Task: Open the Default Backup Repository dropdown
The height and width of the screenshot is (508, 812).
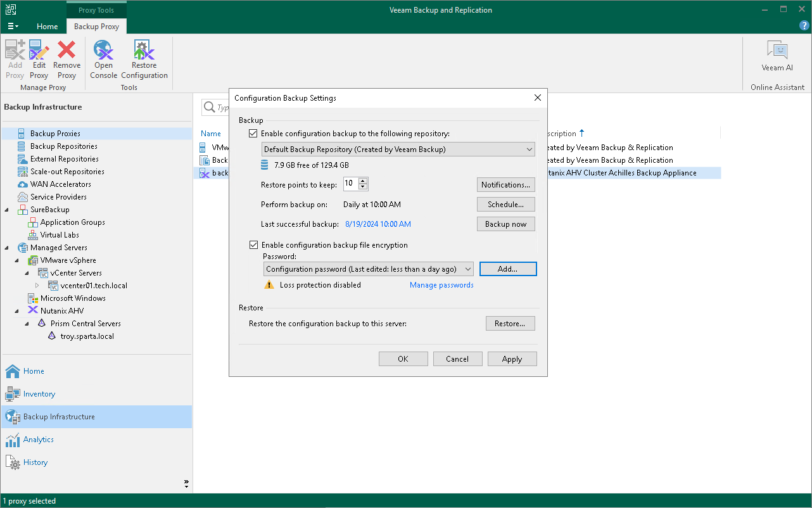Action: pos(398,149)
